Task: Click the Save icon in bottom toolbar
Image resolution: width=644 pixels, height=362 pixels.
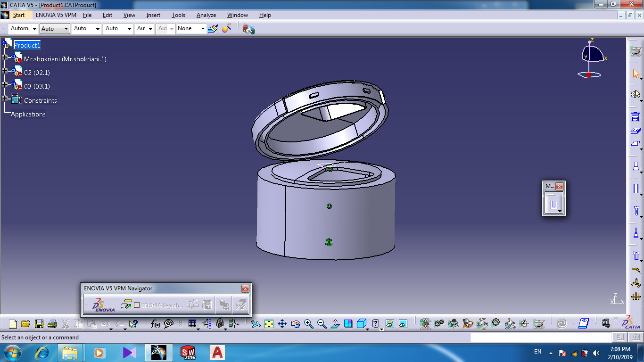Action: [39, 324]
